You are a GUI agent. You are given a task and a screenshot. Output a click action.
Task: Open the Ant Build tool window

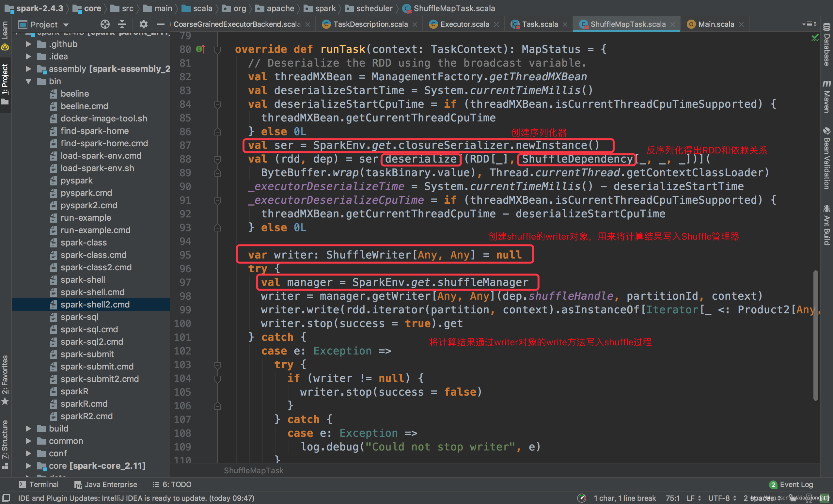pos(827,225)
